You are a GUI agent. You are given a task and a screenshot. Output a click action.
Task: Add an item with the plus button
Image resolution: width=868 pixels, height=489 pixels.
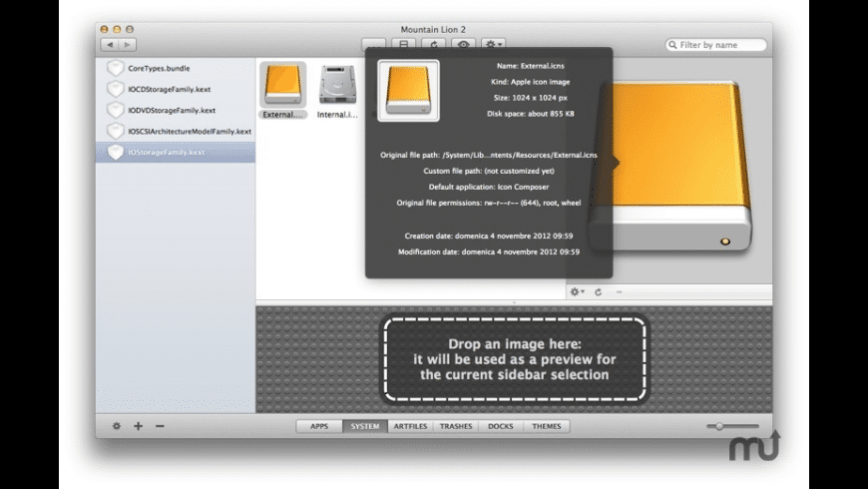click(x=138, y=426)
